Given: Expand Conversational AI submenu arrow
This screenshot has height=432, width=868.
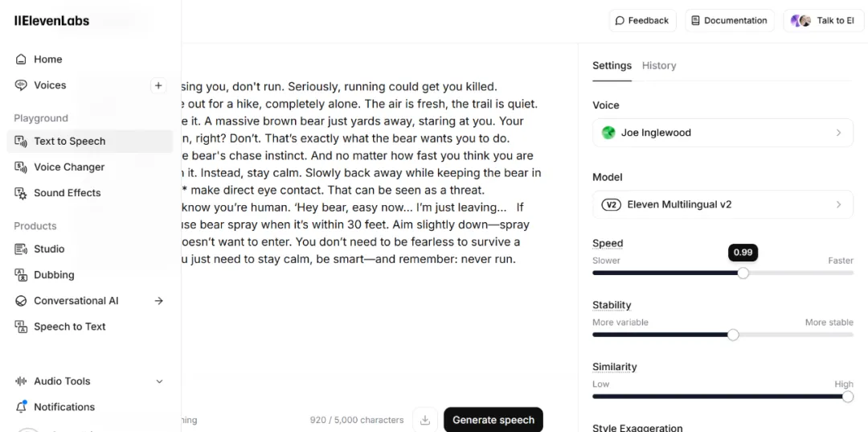Looking at the screenshot, I should 159,301.
